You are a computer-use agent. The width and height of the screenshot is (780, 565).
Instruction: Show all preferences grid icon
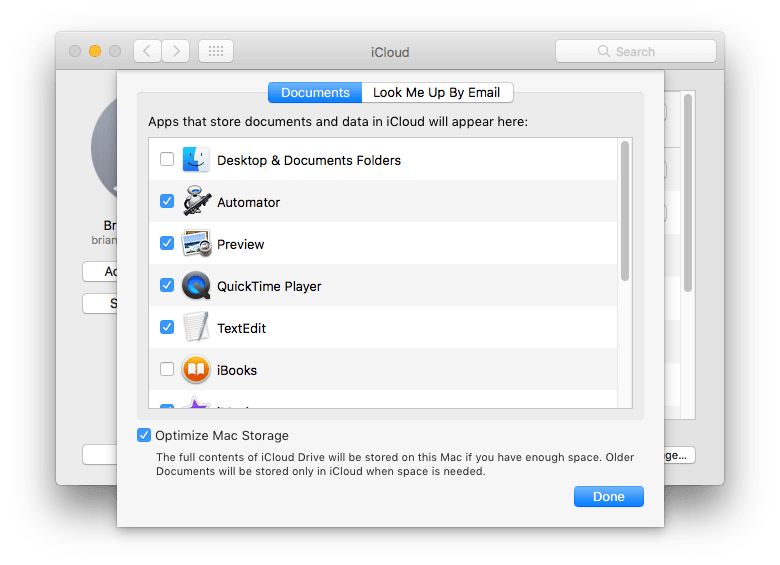coord(216,51)
